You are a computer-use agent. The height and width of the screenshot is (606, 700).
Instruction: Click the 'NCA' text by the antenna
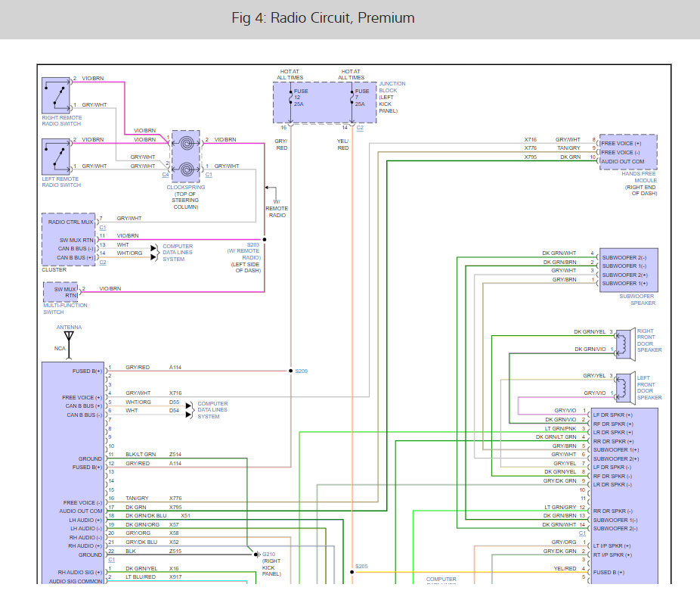[x=60, y=349]
